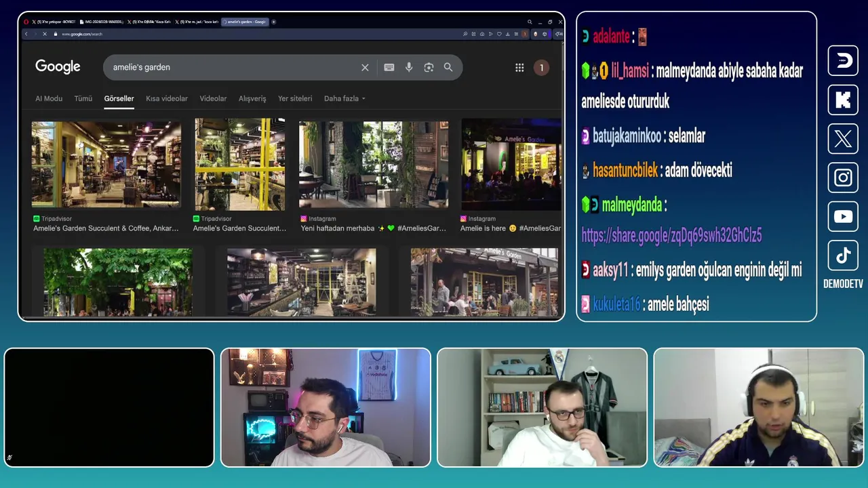Screen dimensions: 868x488
Task: Clear the Google search box with X
Action: [x=365, y=67]
